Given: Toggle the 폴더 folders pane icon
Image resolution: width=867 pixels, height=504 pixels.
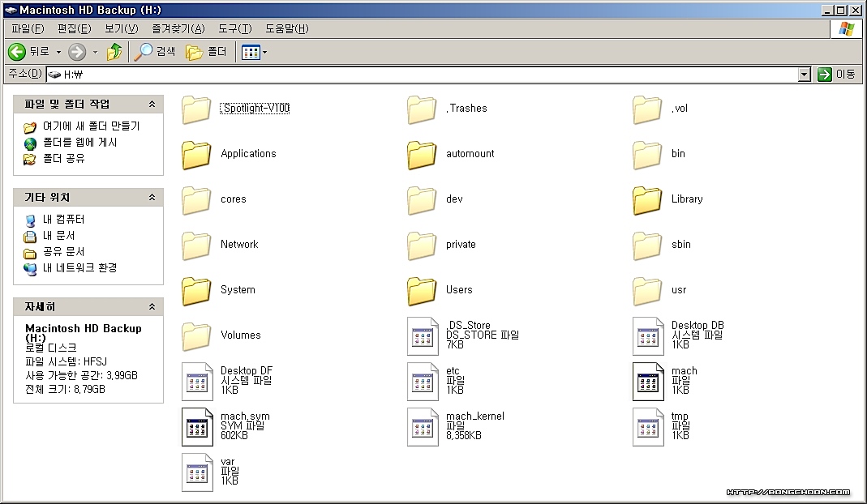Looking at the screenshot, I should coord(194,52).
